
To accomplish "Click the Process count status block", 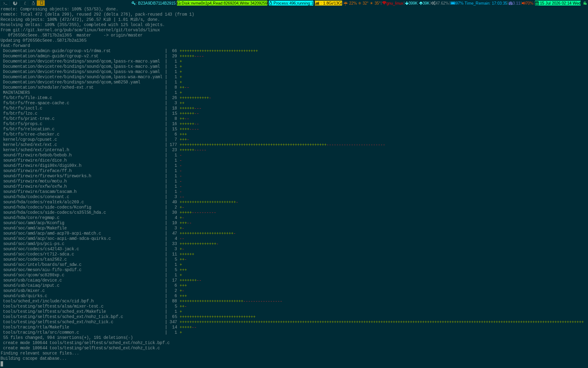I will pos(291,3).
